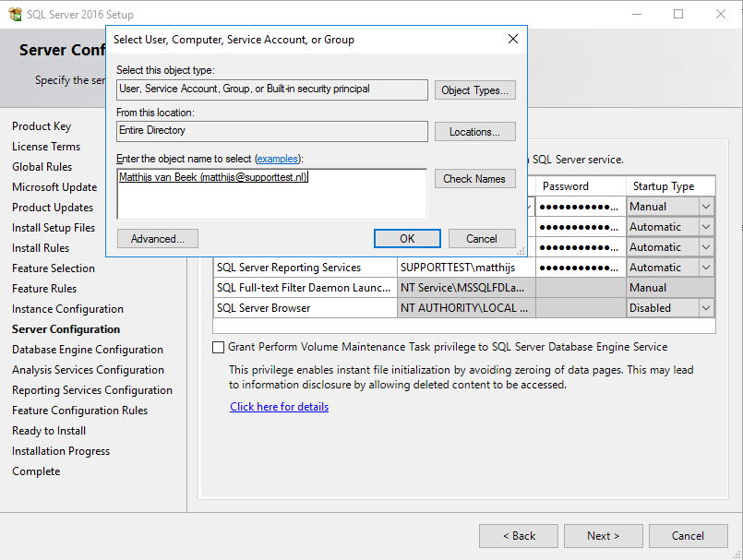
Task: Expand the Reporting Services Automatic startup dropdown
Action: tap(705, 268)
